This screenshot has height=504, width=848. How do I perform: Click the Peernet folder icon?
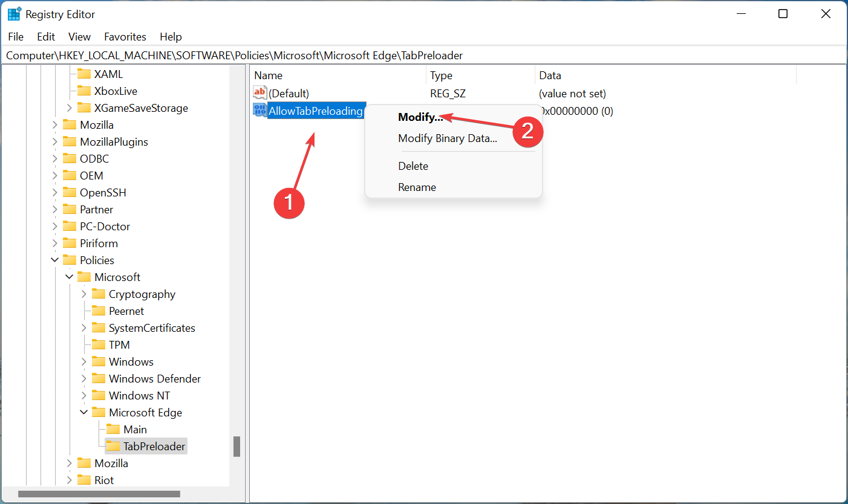pos(99,311)
